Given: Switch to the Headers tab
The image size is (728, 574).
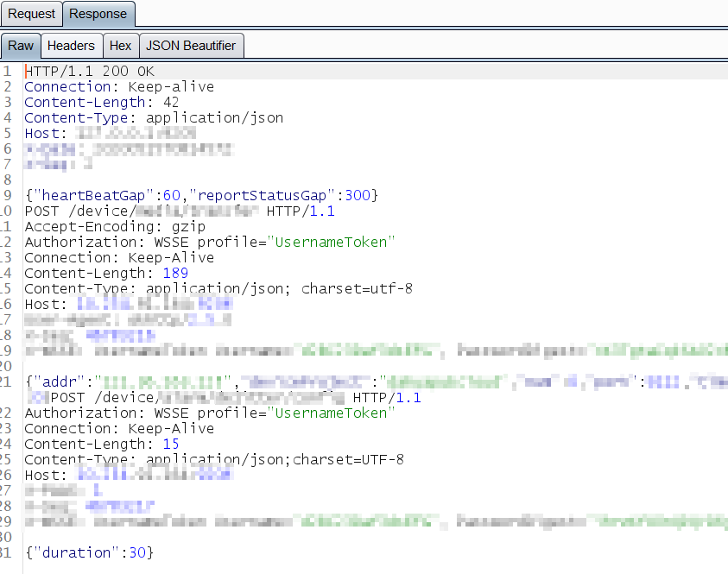Looking at the screenshot, I should (71, 46).
